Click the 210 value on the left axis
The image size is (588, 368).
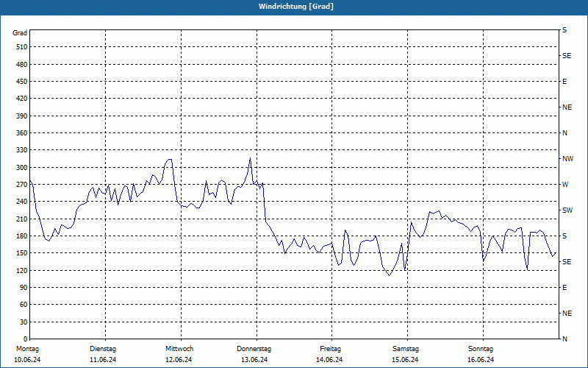22,219
